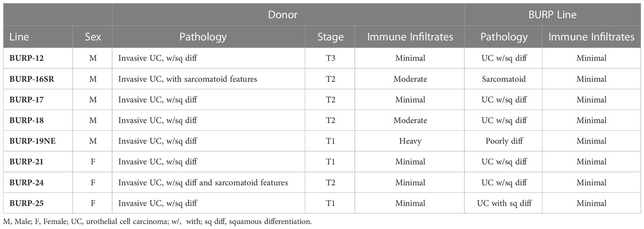Viewport: 644px width, 229px height.
Task: Click the T3 stage cell
Action: point(330,58)
